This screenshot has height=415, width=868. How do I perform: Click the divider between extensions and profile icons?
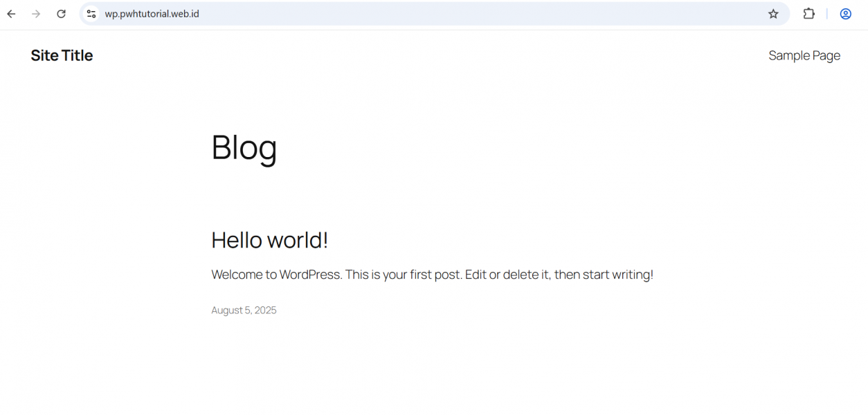[x=826, y=14]
